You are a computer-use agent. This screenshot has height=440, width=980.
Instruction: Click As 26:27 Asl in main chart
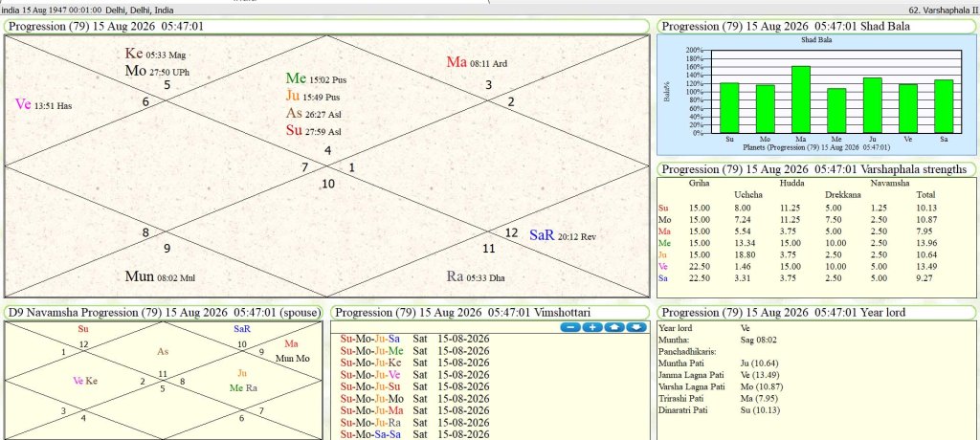click(313, 113)
